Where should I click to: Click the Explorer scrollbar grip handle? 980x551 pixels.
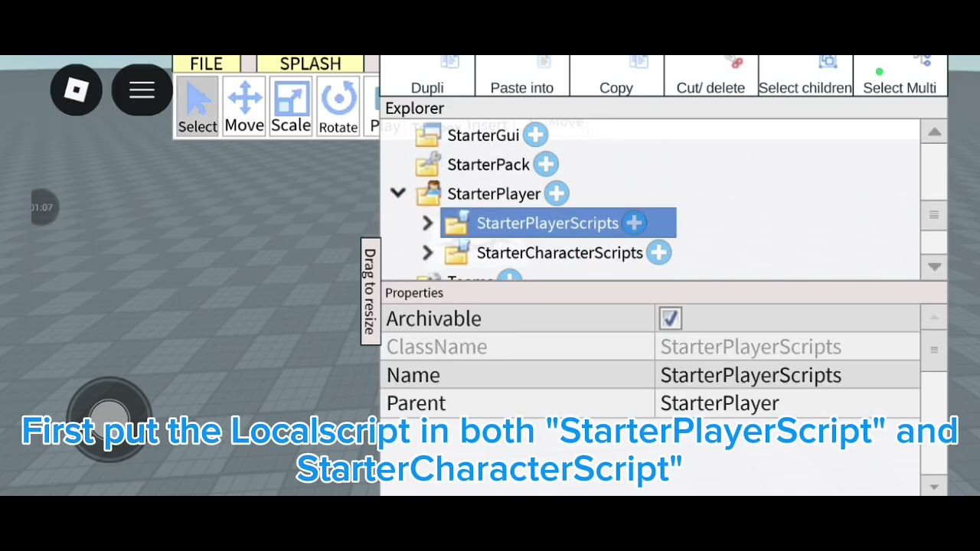[934, 215]
